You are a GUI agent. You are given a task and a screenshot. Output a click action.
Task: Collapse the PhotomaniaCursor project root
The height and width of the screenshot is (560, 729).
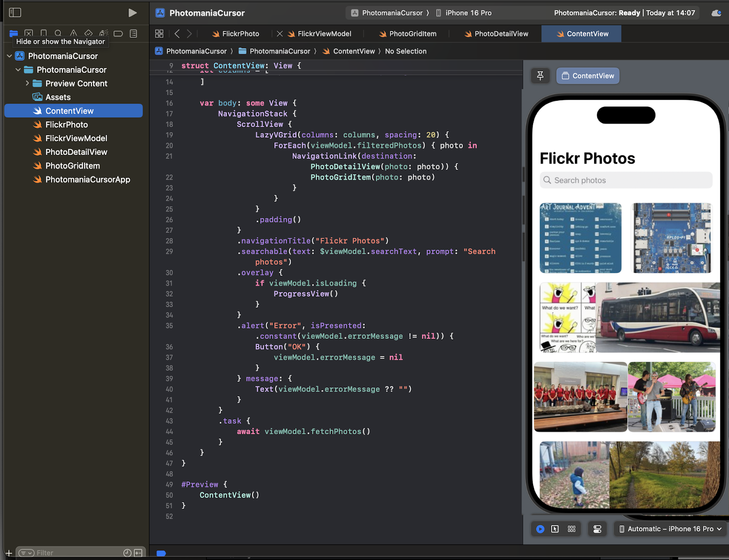pyautogui.click(x=10, y=56)
